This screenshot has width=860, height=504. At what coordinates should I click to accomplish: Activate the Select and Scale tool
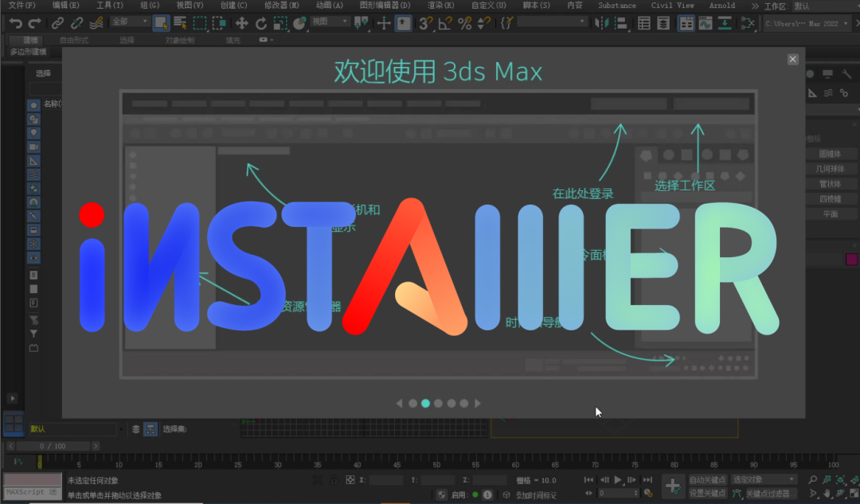(280, 23)
